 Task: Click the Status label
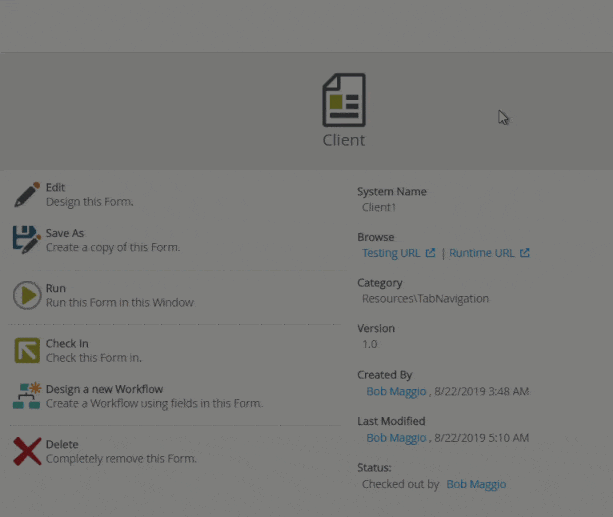374,468
